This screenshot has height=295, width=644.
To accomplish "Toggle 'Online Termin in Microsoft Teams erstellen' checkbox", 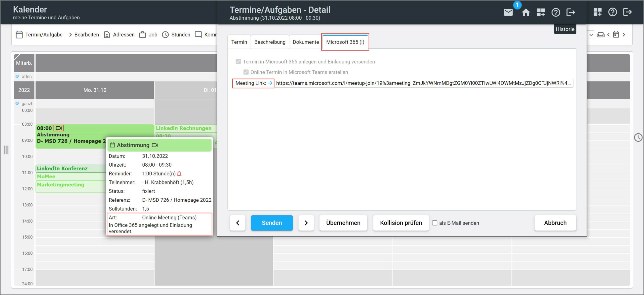I will pyautogui.click(x=246, y=72).
